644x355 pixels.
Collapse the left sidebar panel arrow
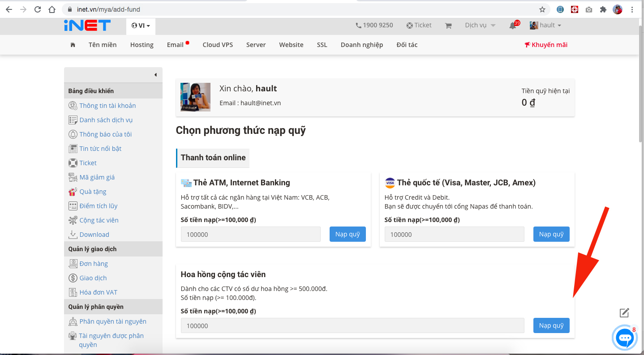click(x=155, y=75)
